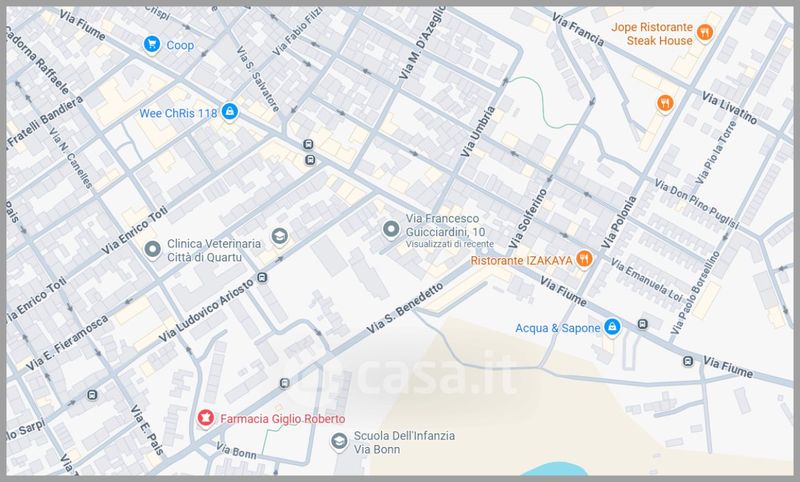Click the Via Francesco Guicciardini, 10 location pin

tap(391, 229)
